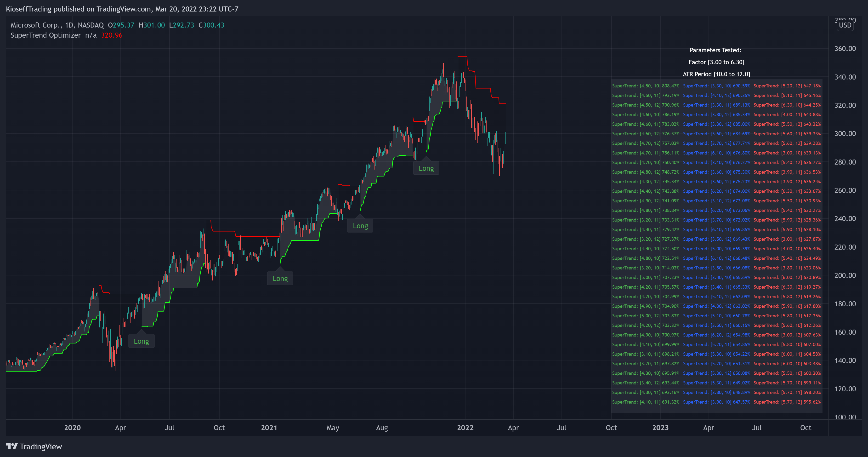
Task: Click the Long signal label near 240.00 level
Action: [x=360, y=226]
